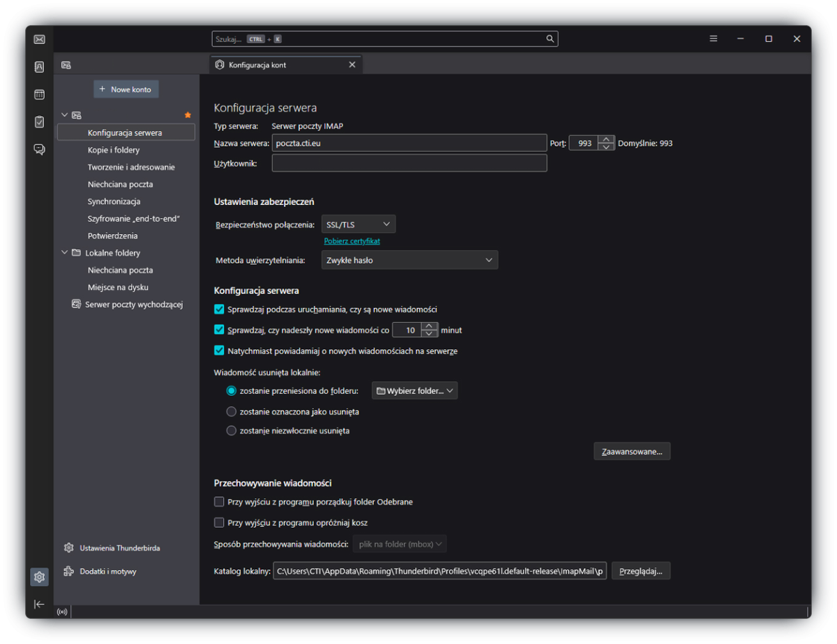
Task: Select 'zostanie oznaczona jako usunięta' radio option
Action: pyautogui.click(x=232, y=412)
